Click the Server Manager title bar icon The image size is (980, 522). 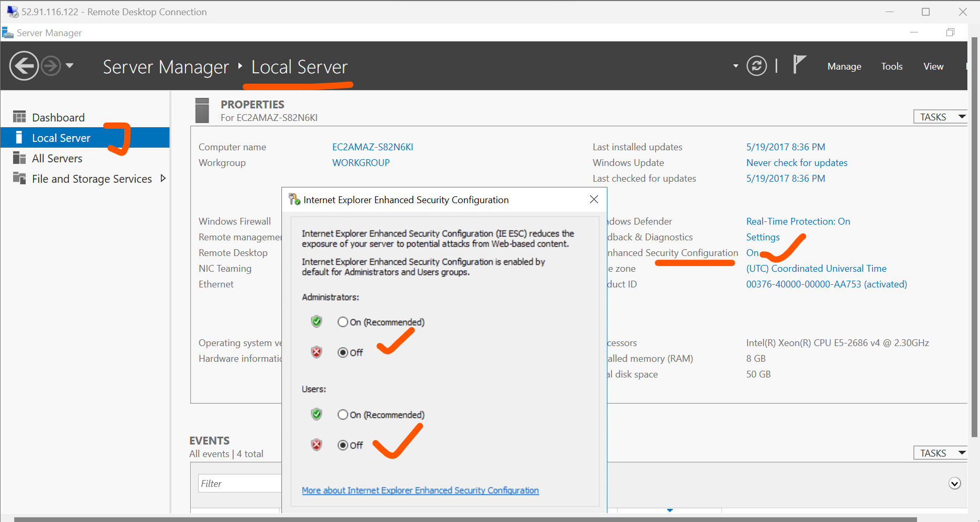pos(8,33)
